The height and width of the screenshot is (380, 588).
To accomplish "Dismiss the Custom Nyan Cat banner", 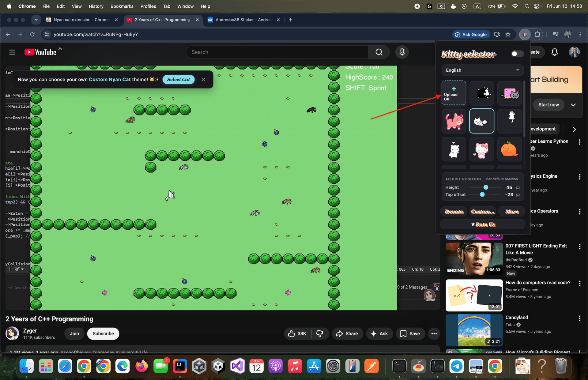I will point(203,79).
